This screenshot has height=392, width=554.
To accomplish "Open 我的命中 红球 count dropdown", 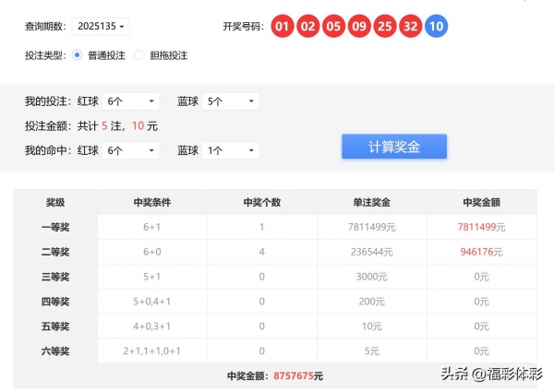I will point(131,150).
